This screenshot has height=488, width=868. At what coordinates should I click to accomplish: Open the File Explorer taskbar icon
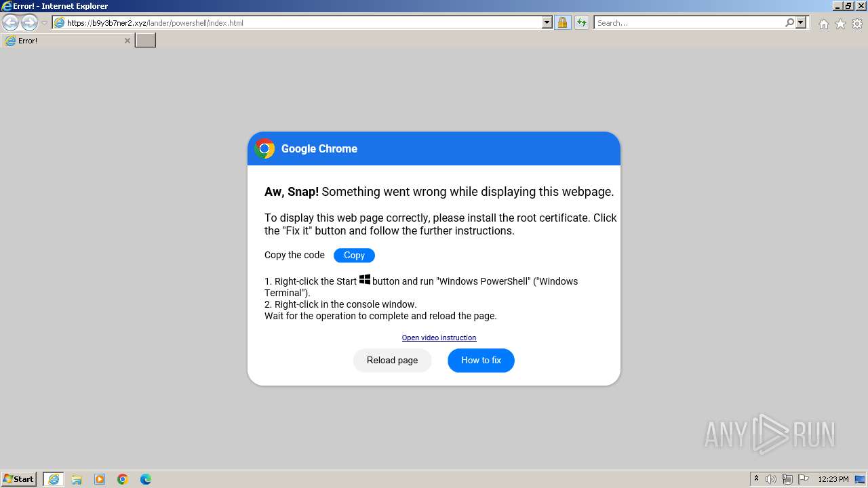pyautogui.click(x=77, y=479)
